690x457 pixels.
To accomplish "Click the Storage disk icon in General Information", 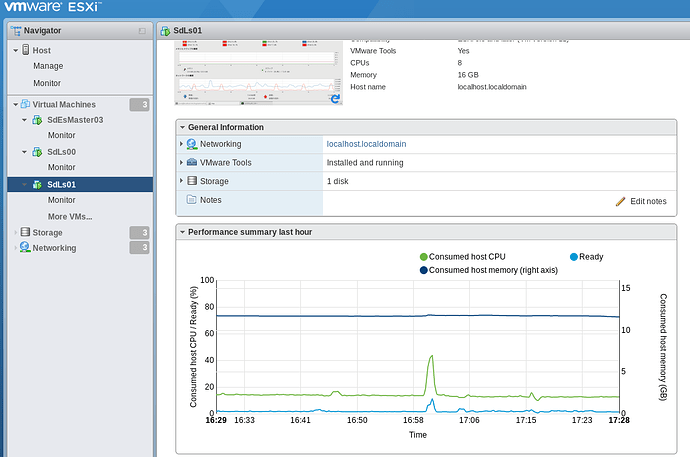I will (192, 180).
